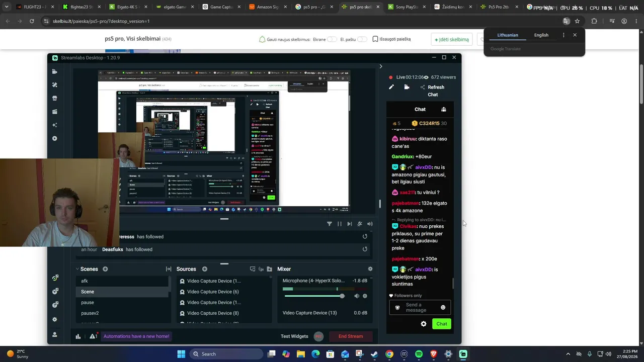The width and height of the screenshot is (644, 362).
Task: Toggle the El. paštu notification switch
Action: 362,39
